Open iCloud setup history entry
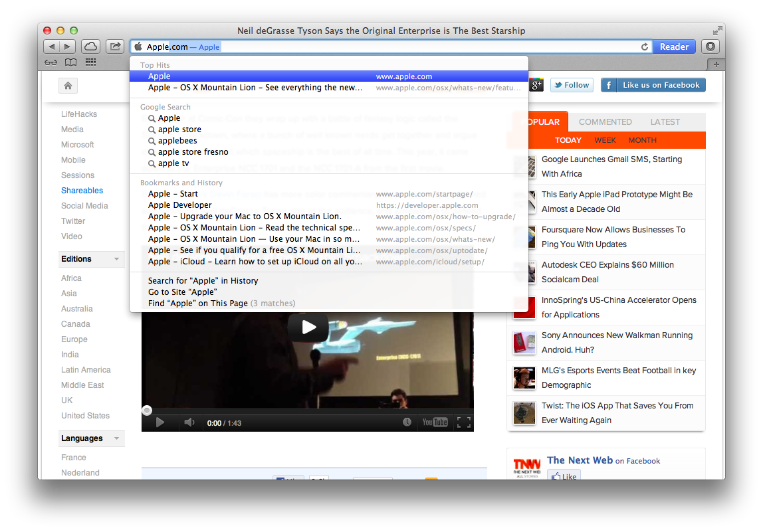The height and width of the screenshot is (532, 763). pos(329,262)
